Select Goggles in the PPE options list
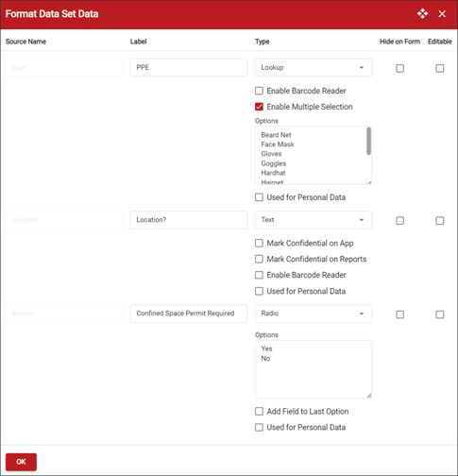This screenshot has height=476, width=458. tap(274, 163)
